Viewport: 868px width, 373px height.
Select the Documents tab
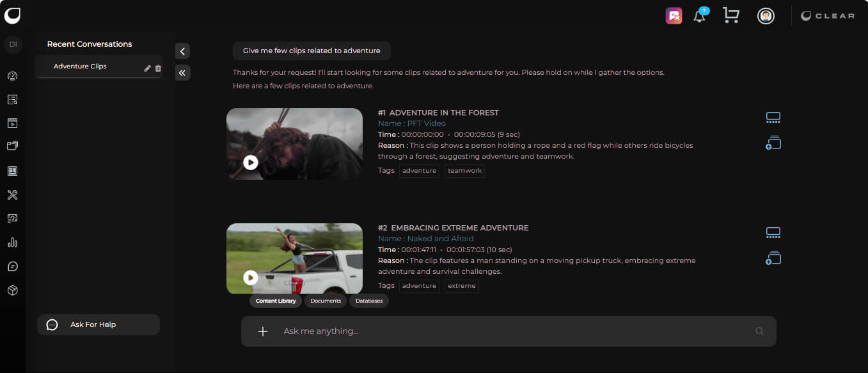tap(326, 301)
